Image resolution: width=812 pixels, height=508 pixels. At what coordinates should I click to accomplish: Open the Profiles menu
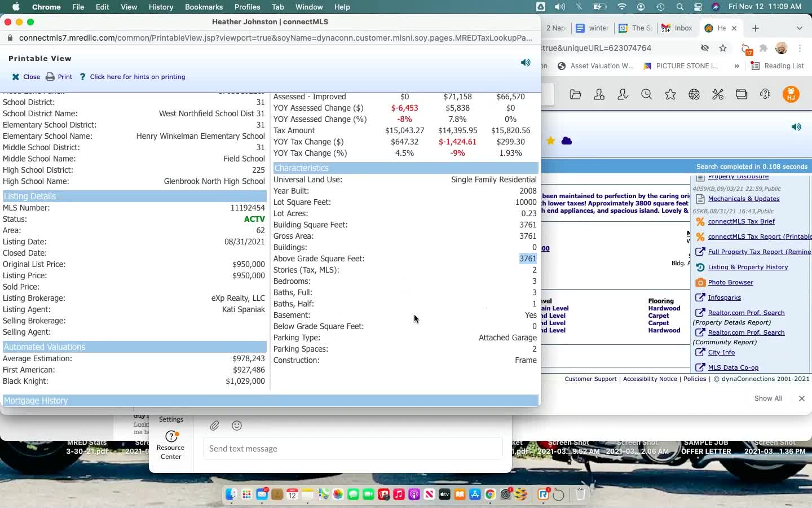[x=247, y=7]
